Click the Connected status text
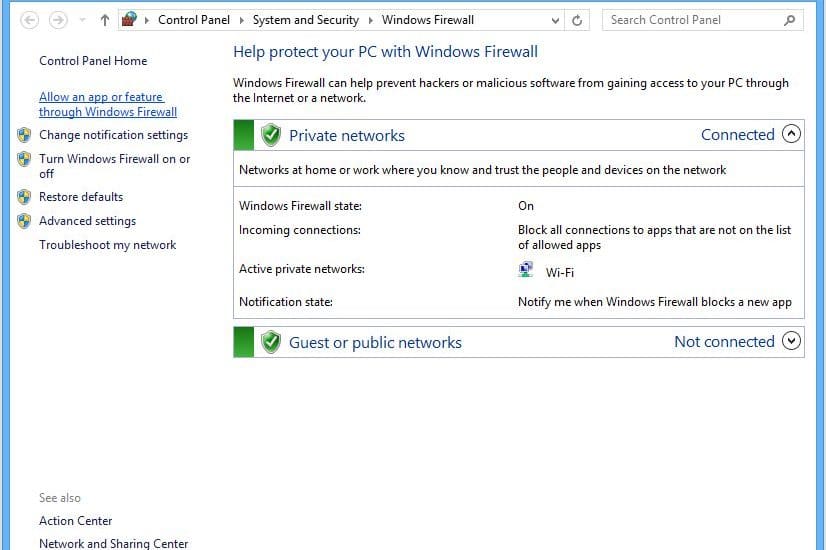This screenshot has width=826, height=550. [x=738, y=134]
